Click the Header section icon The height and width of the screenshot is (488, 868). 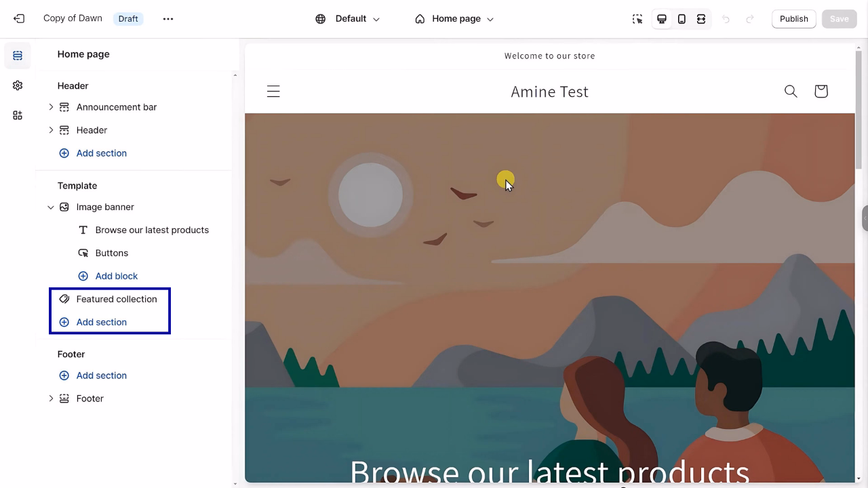coord(64,130)
